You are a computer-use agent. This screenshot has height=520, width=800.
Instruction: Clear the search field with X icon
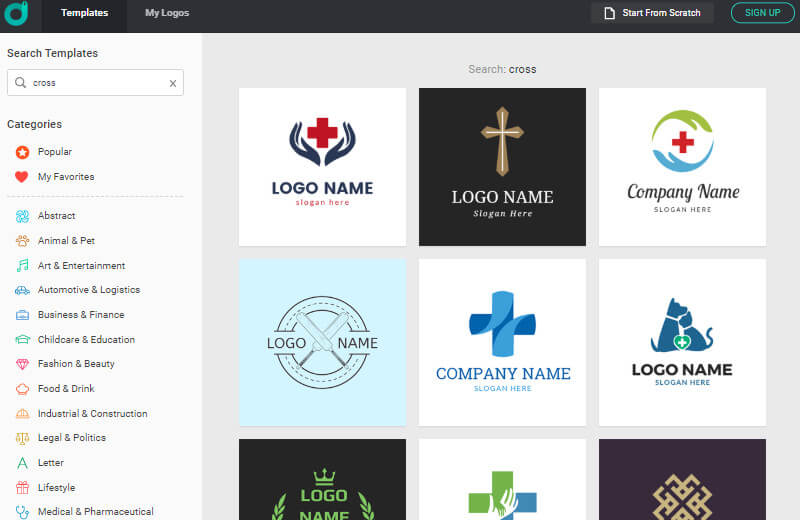click(172, 83)
